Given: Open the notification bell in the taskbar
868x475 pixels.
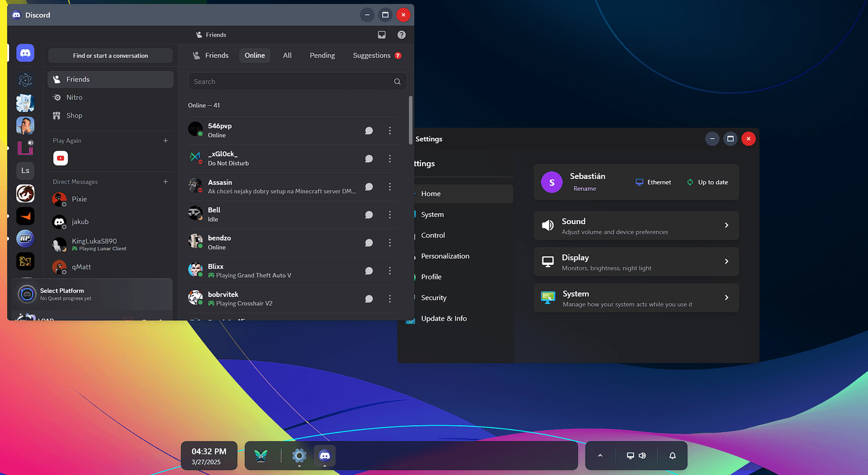Looking at the screenshot, I should (x=672, y=456).
